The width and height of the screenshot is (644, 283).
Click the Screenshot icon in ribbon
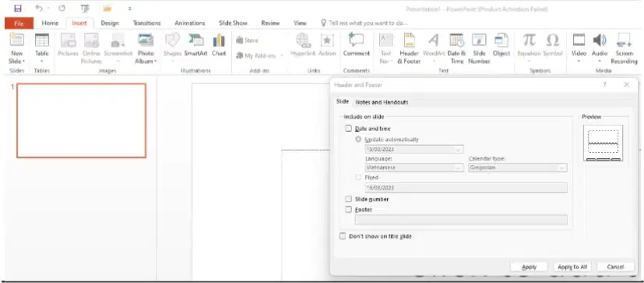pyautogui.click(x=118, y=48)
